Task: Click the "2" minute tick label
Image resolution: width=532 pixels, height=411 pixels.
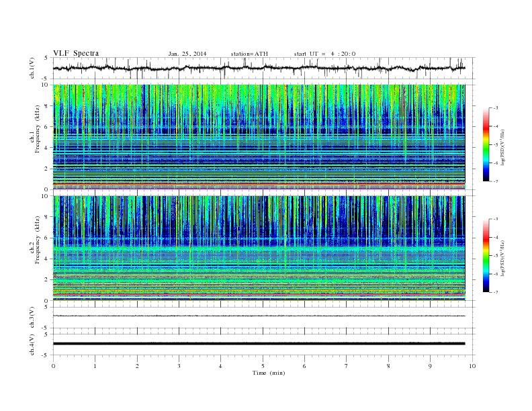Action: point(137,366)
